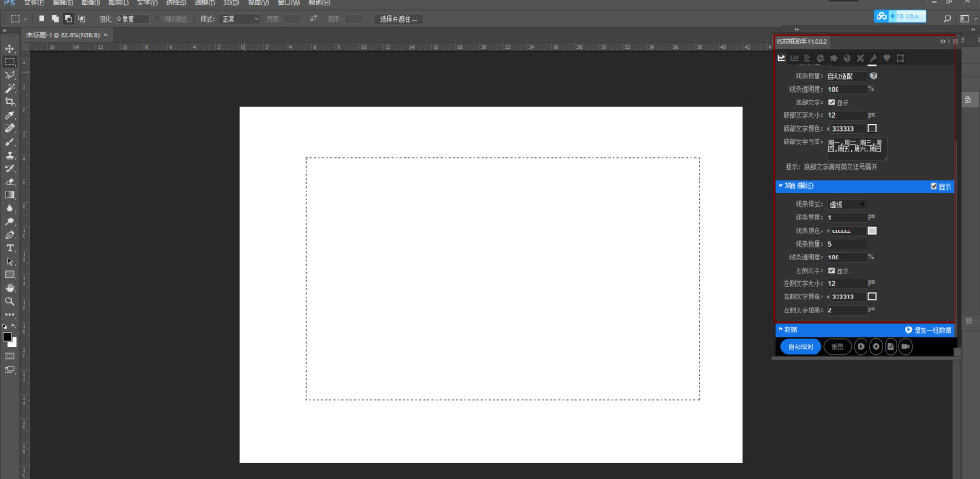Choose Subtract from selection mode
This screenshot has width=980, height=479.
tap(68, 19)
